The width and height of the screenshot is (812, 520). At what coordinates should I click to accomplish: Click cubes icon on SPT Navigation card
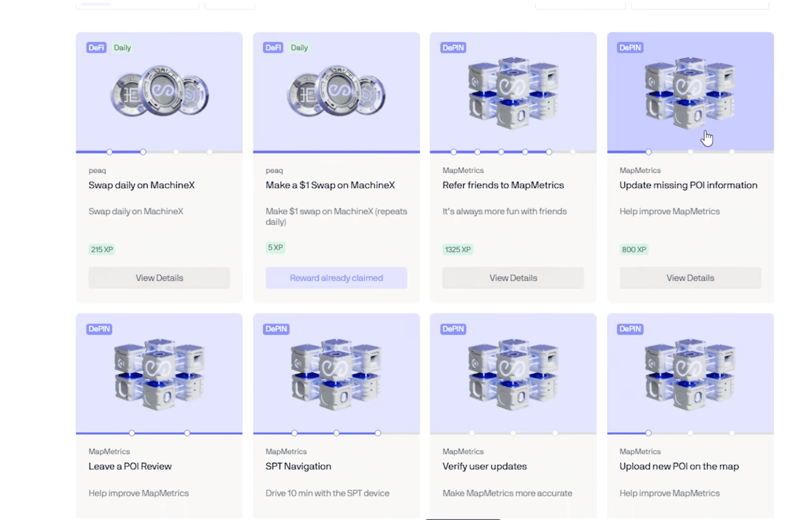point(336,373)
